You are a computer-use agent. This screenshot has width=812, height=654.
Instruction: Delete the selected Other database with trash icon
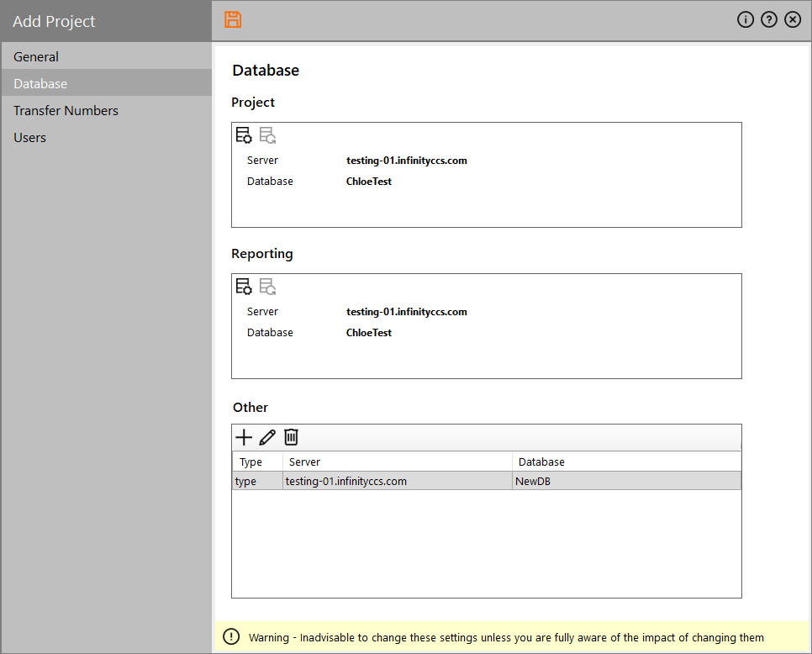tap(291, 438)
